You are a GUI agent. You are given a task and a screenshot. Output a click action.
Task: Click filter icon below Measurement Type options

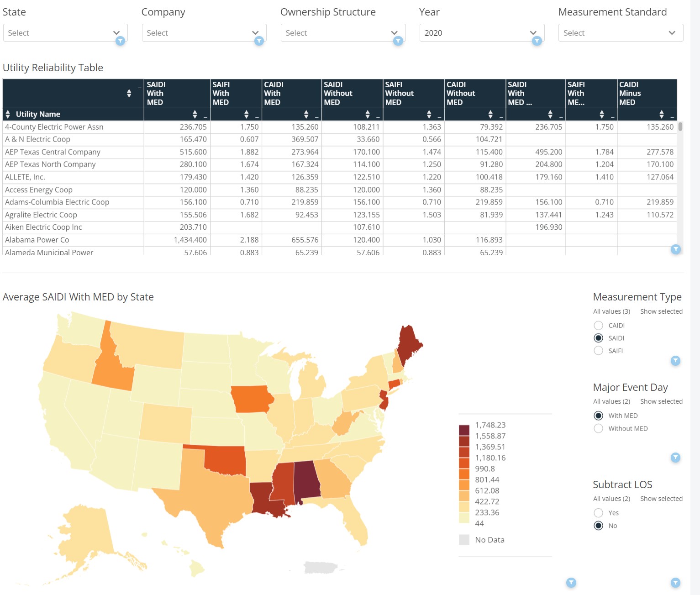[675, 361]
